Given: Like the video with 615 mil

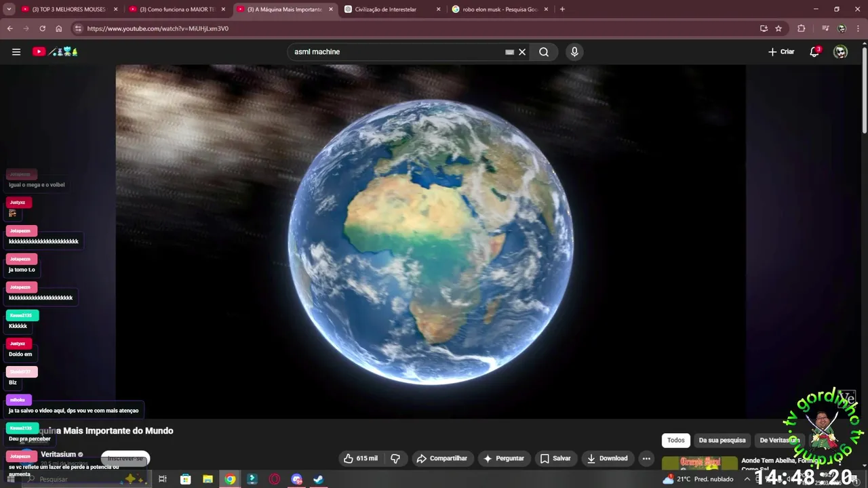Looking at the screenshot, I should [361, 458].
